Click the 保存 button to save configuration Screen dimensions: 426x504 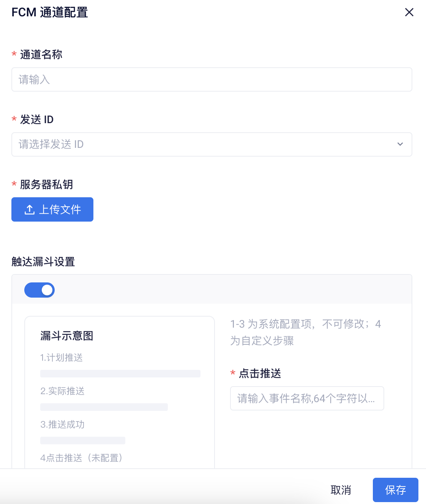point(395,490)
